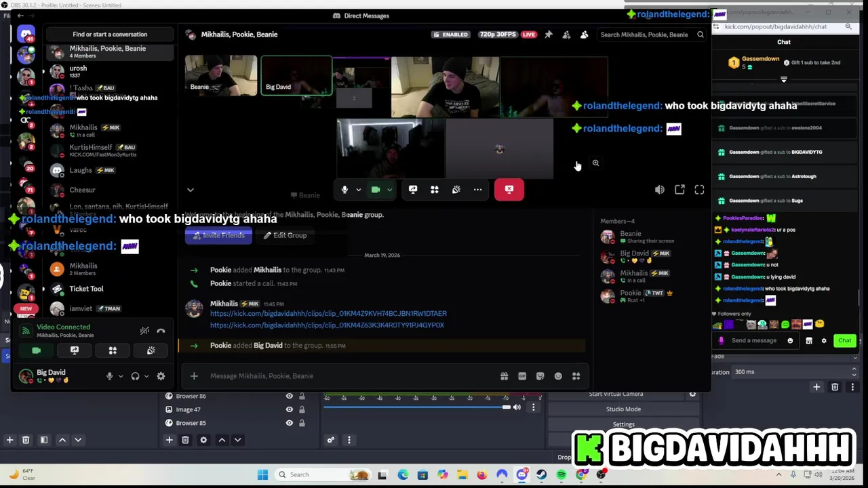The height and width of the screenshot is (488, 868).
Task: Toggle noise suppression in Video Connected panel
Action: pyautogui.click(x=144, y=331)
